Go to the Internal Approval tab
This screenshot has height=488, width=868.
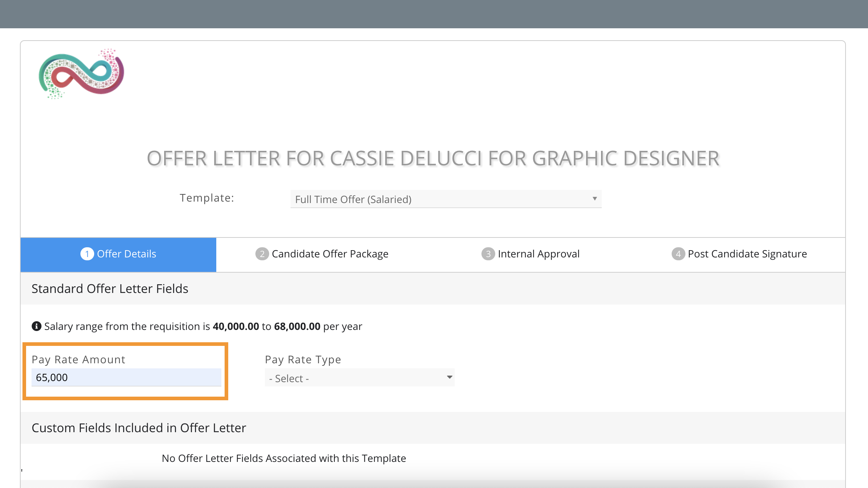click(x=530, y=254)
